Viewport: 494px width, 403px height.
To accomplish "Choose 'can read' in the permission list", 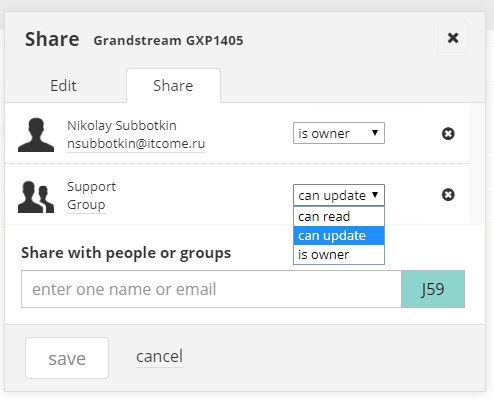I will [339, 216].
